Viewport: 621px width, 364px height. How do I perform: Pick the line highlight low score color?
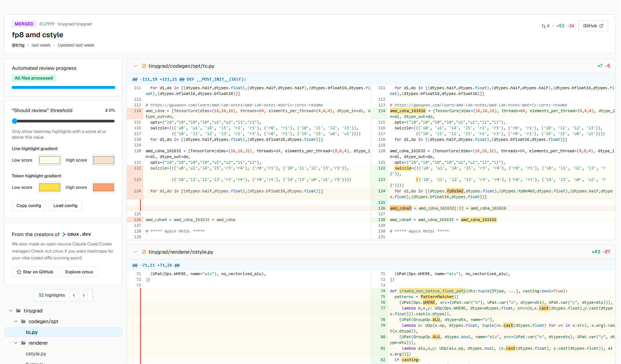tap(50, 160)
